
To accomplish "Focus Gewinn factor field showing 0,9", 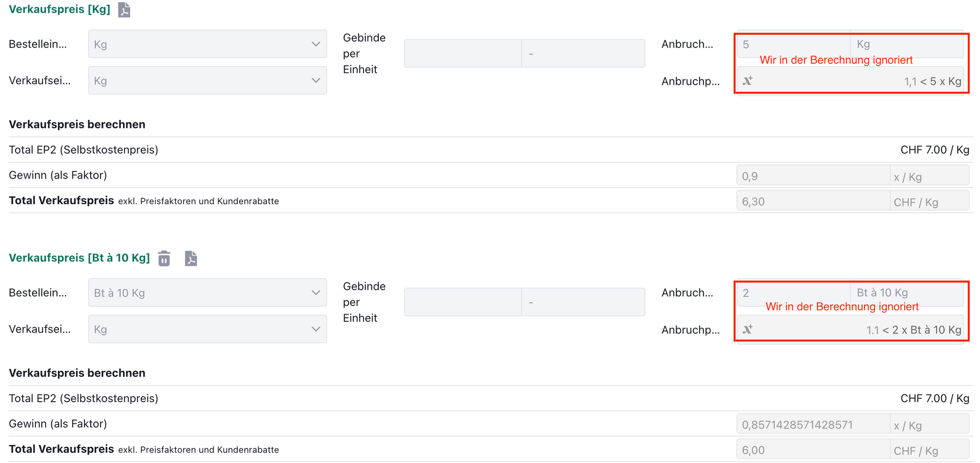I will 812,176.
